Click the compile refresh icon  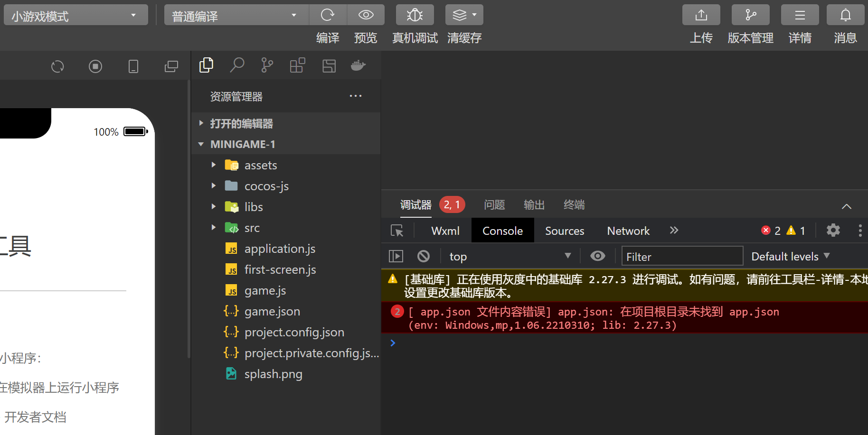pyautogui.click(x=328, y=15)
